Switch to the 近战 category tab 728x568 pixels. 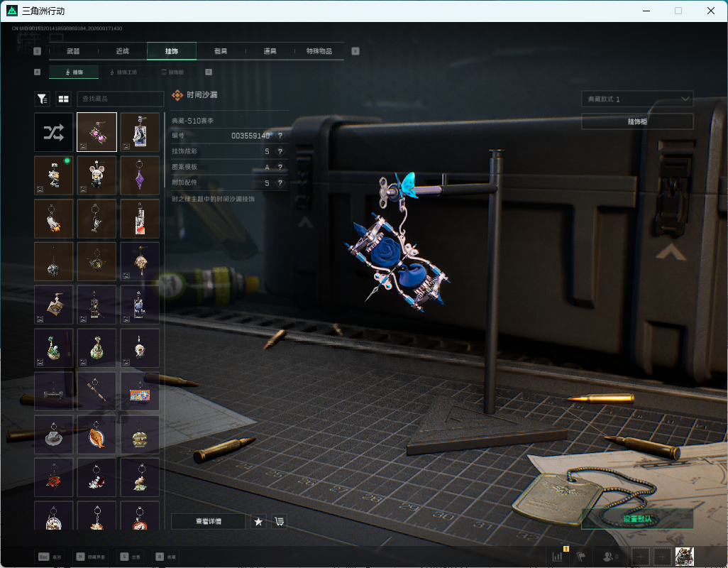pos(123,51)
